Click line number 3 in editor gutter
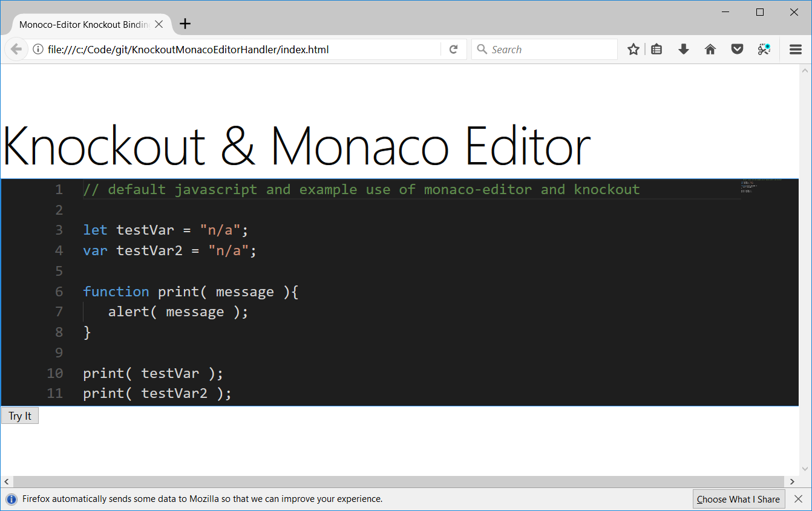The image size is (812, 511). point(59,230)
